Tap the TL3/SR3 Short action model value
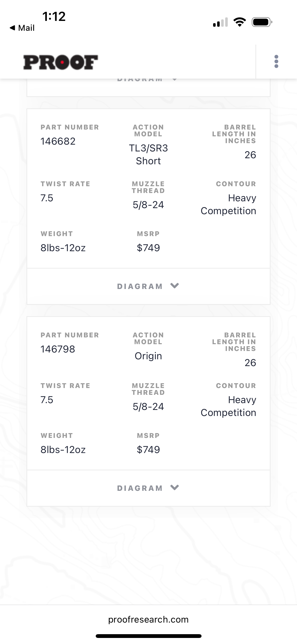This screenshot has width=297, height=644. [148, 154]
